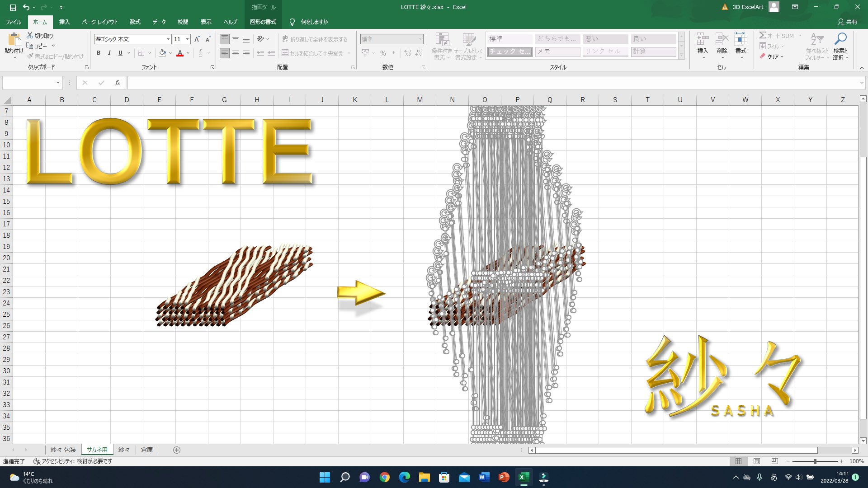Toggle Wrap Text option

coord(315,39)
